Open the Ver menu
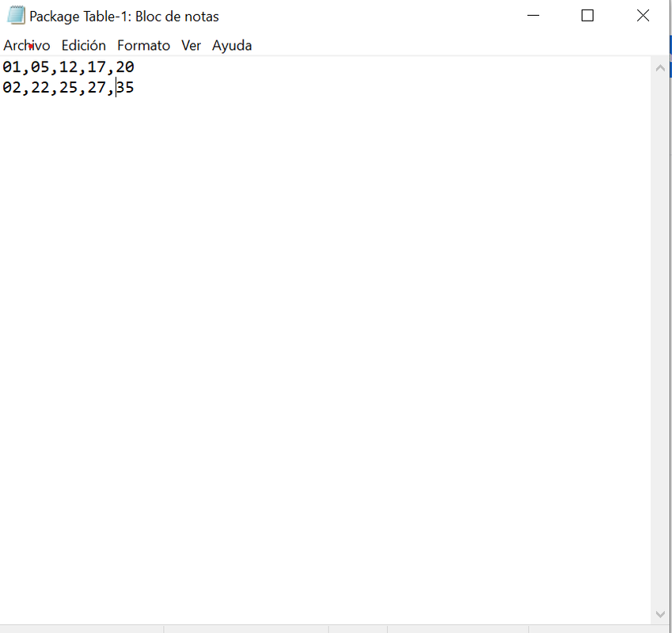Image resolution: width=672 pixels, height=633 pixels. pos(191,45)
